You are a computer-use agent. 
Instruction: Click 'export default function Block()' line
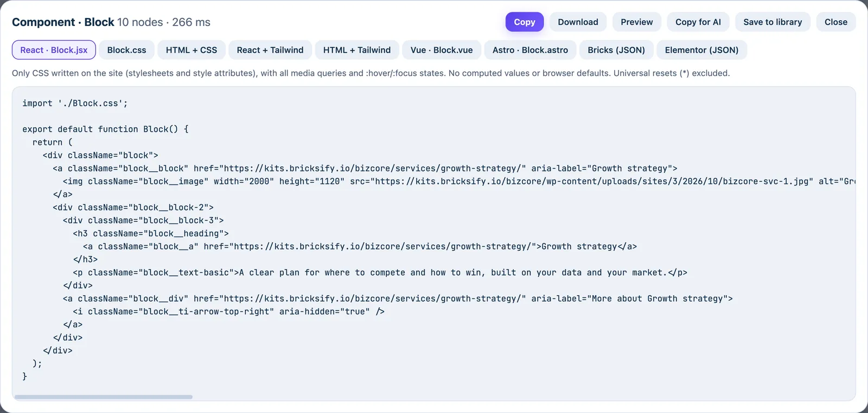coord(105,129)
